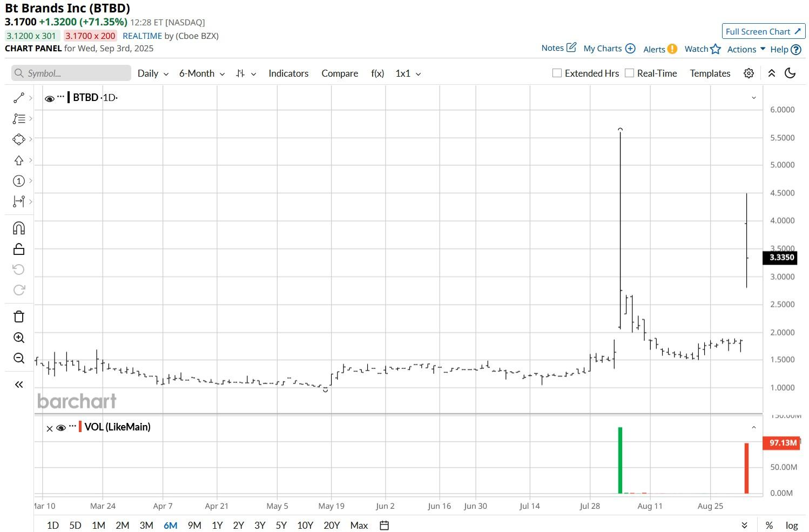Expand trend line tool options chevron

31,98
